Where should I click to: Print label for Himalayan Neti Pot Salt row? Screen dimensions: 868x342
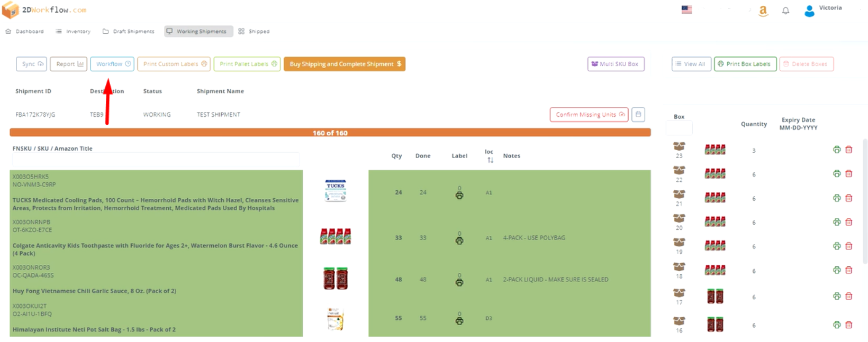coord(459,321)
